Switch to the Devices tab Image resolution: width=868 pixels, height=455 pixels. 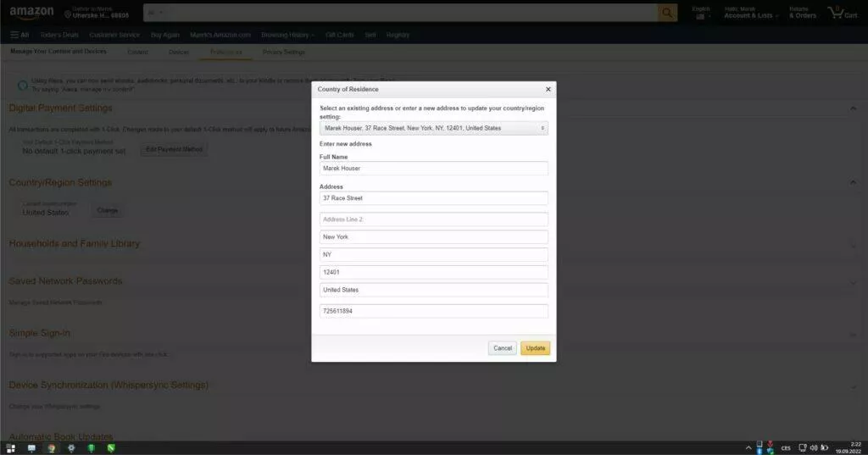tap(179, 52)
